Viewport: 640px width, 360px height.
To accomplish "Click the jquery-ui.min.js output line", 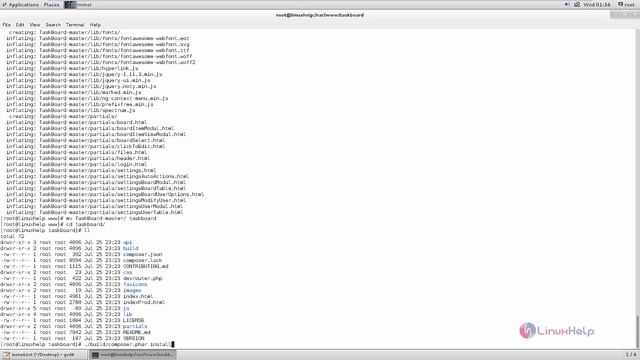I will [x=78, y=80].
